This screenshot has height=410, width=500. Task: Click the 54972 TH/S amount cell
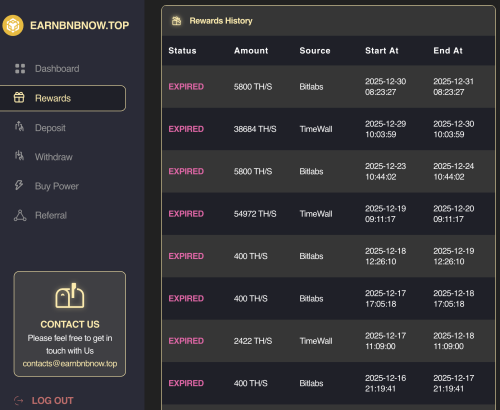[x=255, y=214]
